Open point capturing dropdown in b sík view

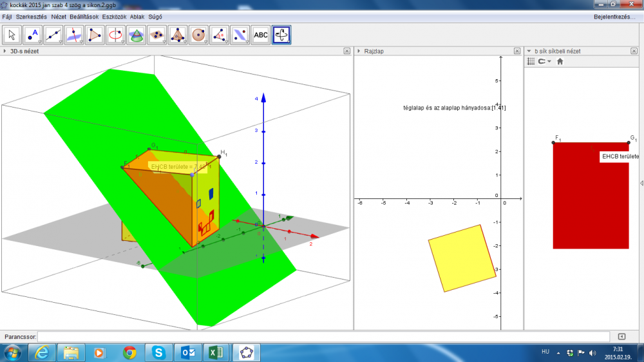click(545, 61)
